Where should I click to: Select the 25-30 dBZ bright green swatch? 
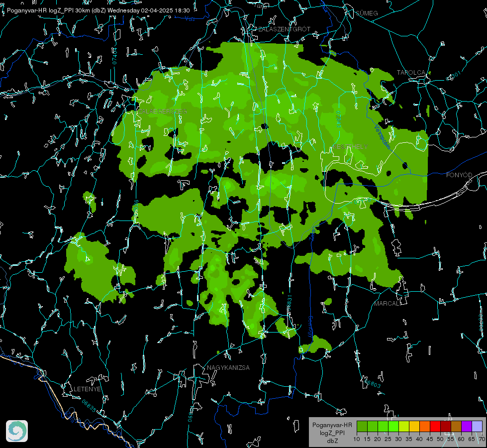(x=393, y=426)
